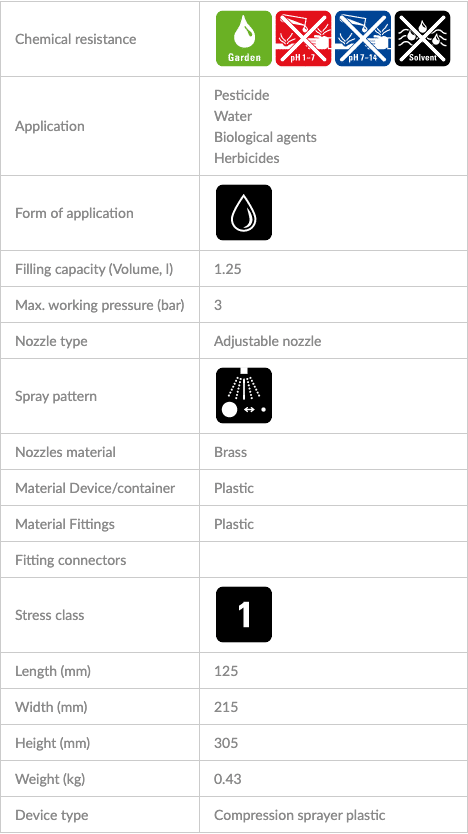Click the green Garden chemical resistance icon
Viewport: 468px width, 834px height.
click(x=244, y=39)
